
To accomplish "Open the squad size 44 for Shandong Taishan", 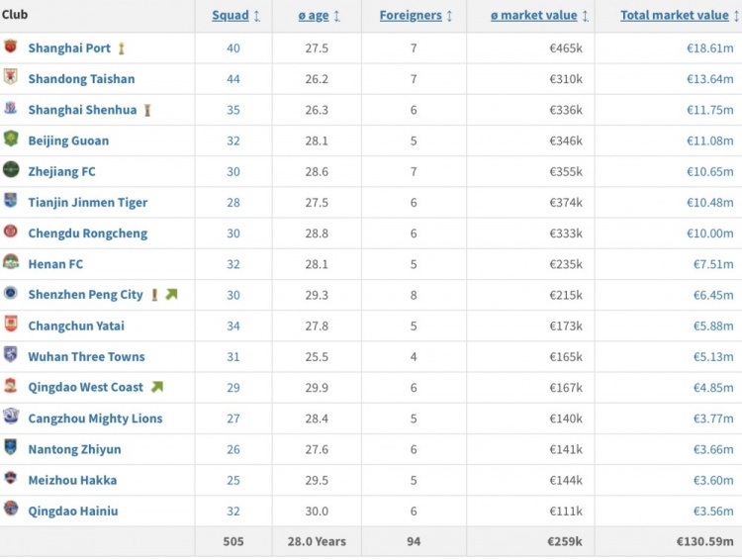I will pyautogui.click(x=233, y=79).
